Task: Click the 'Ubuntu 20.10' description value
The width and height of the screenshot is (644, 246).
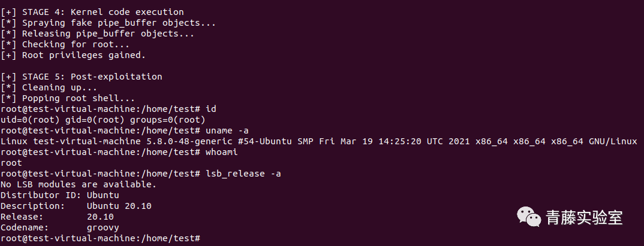Action: pos(119,206)
